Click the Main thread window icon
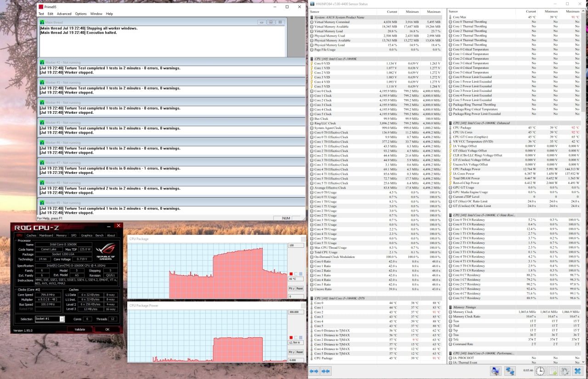The image size is (588, 379). [x=42, y=22]
